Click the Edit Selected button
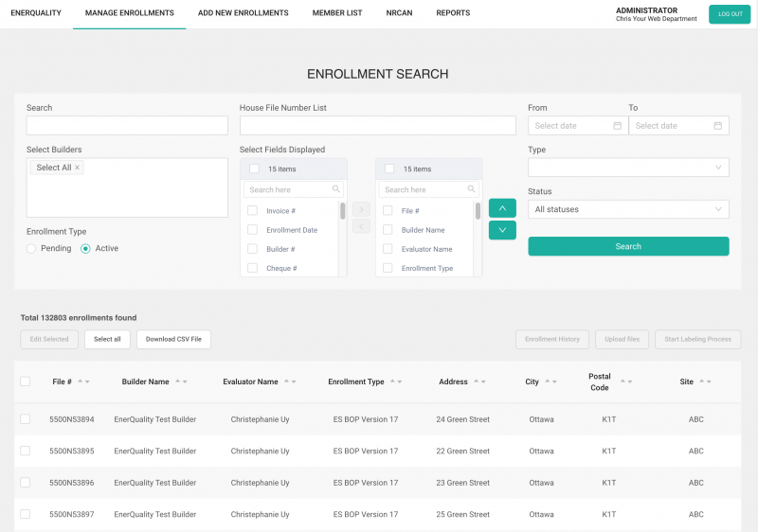 [49, 340]
